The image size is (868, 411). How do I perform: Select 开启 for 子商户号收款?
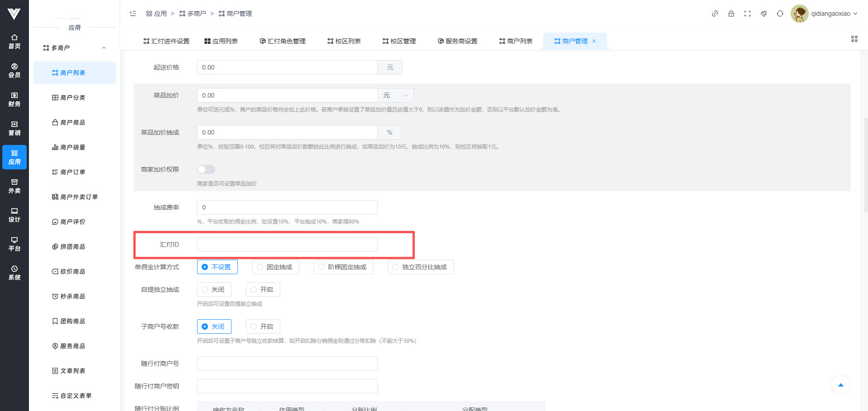263,327
